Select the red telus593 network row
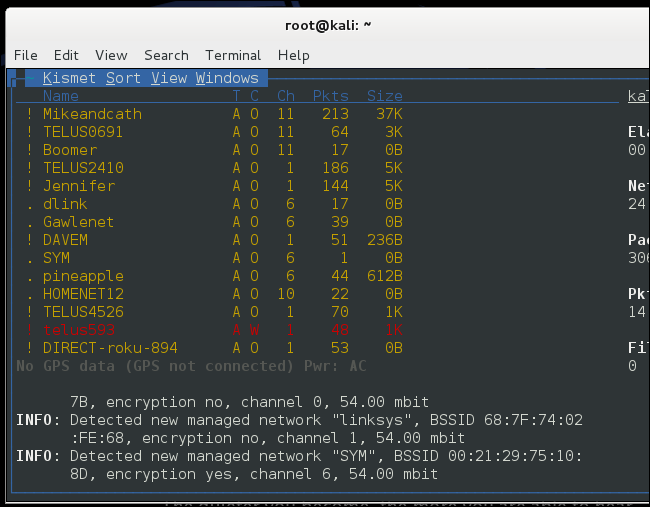650x507 pixels. pyautogui.click(x=78, y=330)
